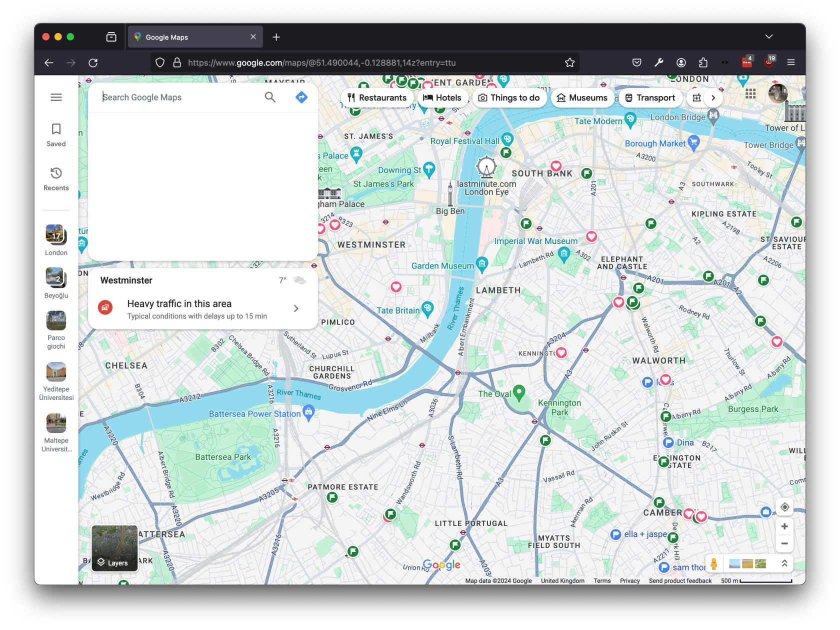Image resolution: width=840 pixels, height=630 pixels.
Task: Click Battersea Park map label
Action: [x=223, y=457]
